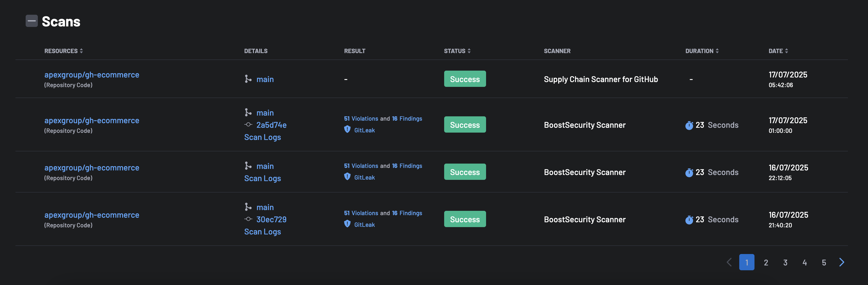Go to page 5
Viewport: 868px width, 285px height.
click(x=824, y=262)
